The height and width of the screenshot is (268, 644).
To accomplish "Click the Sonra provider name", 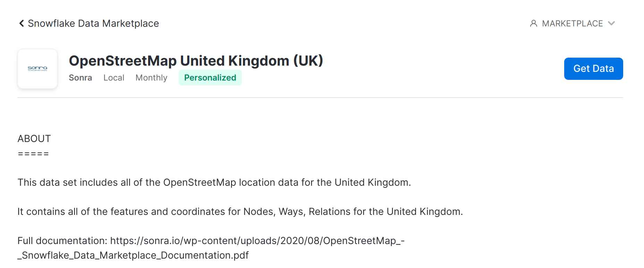I will (80, 78).
